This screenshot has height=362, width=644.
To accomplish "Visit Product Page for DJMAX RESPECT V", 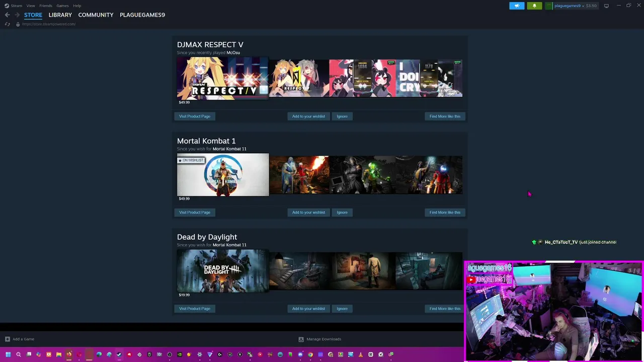I will point(195,116).
